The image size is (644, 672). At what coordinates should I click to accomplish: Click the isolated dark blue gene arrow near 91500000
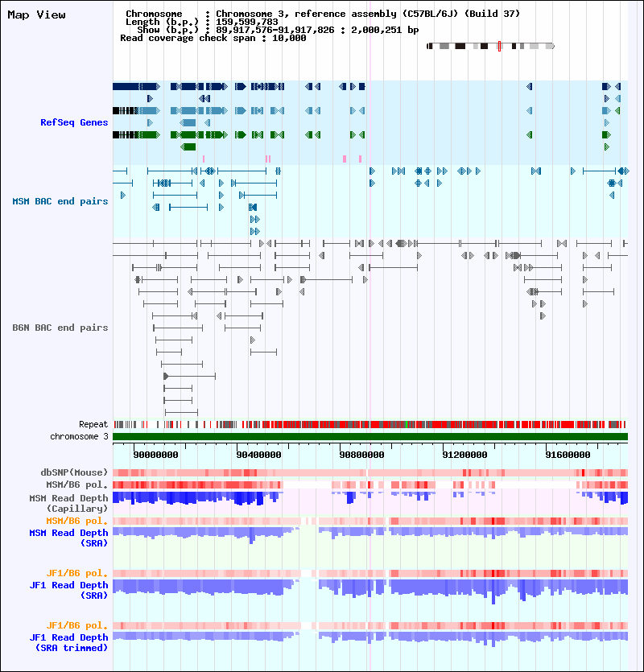pos(530,87)
